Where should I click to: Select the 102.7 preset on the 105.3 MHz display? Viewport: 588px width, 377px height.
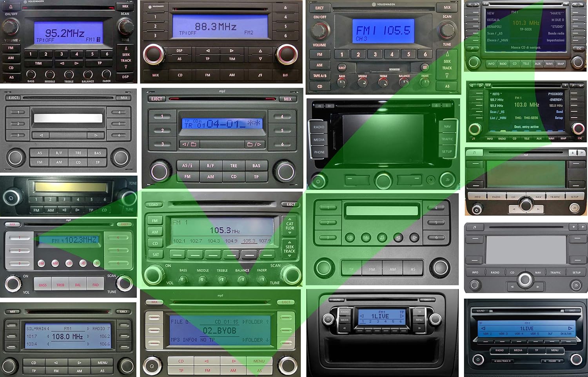coord(196,241)
